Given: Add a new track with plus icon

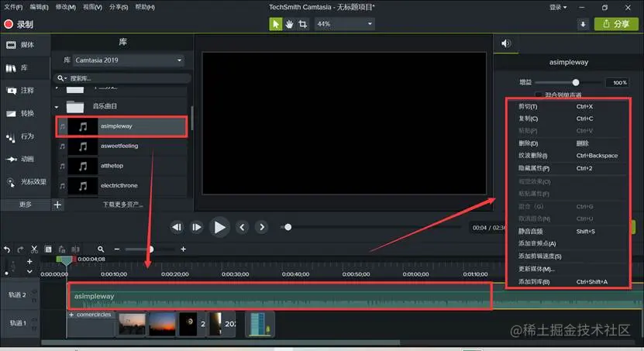Looking at the screenshot, I should pyautogui.click(x=29, y=261).
